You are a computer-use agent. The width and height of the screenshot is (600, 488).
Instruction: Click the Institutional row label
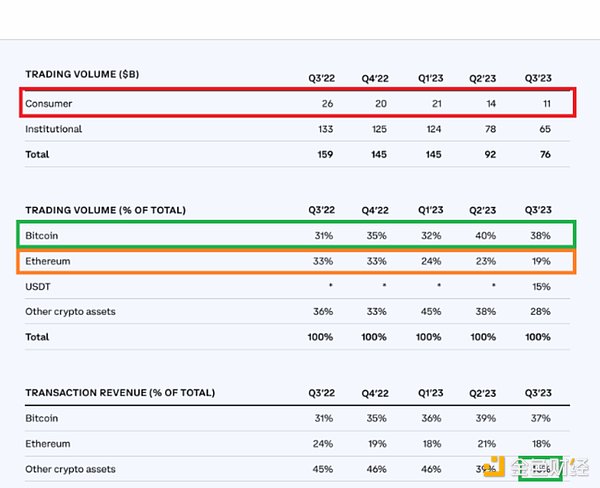point(54,129)
